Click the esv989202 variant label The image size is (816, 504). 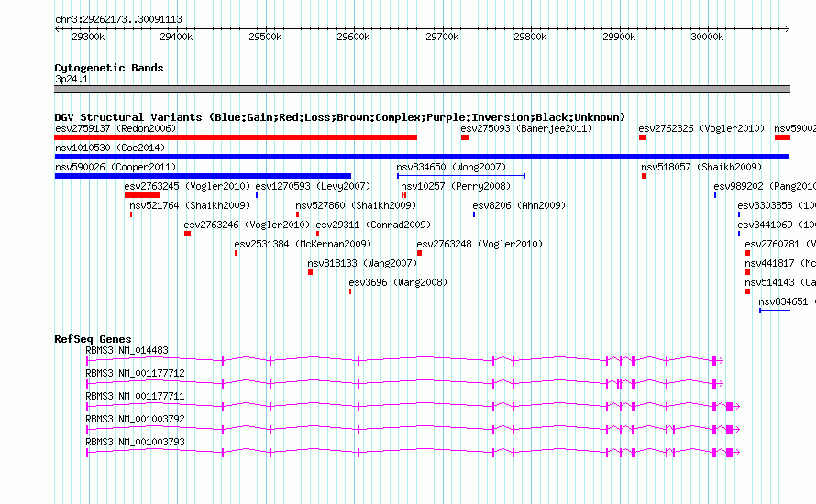click(x=765, y=186)
